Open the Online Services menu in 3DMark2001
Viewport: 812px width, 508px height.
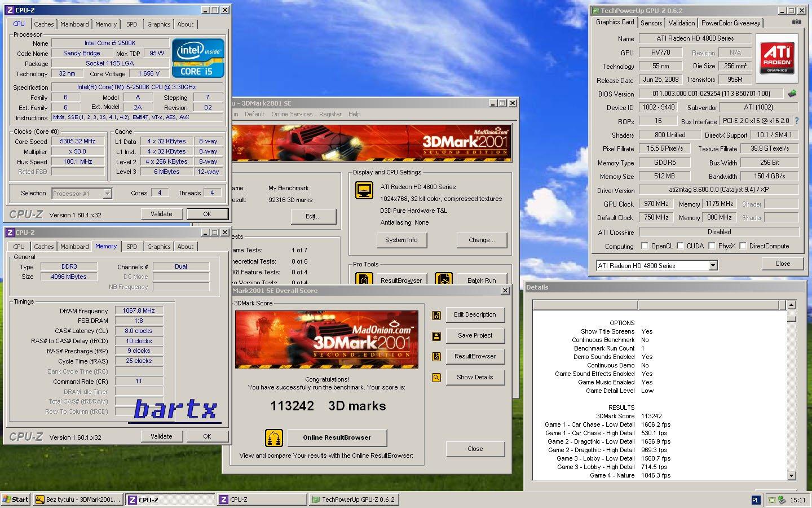click(292, 114)
